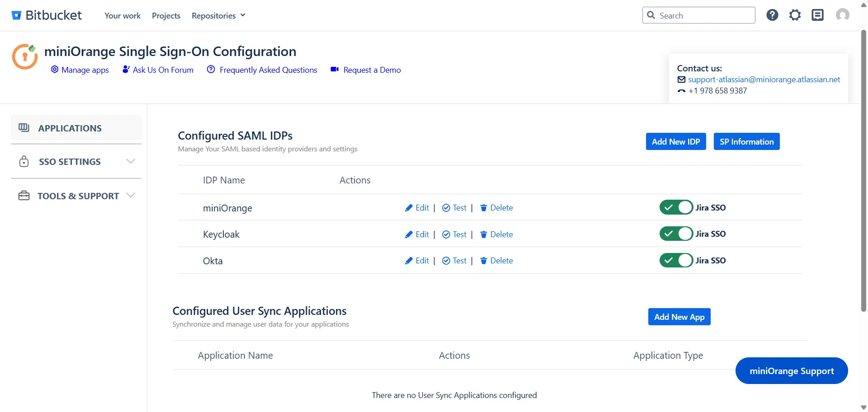Click the Edit pencil icon for Keycloak
The height and width of the screenshot is (412, 868).
[x=409, y=234]
